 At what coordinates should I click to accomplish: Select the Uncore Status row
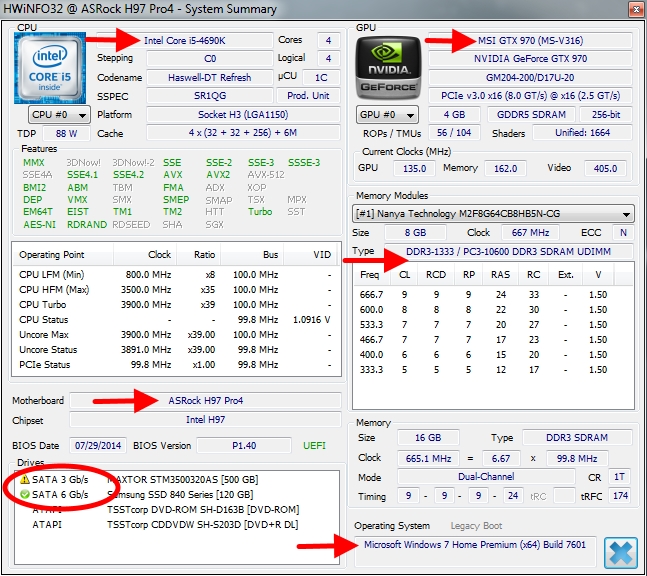tap(176, 349)
